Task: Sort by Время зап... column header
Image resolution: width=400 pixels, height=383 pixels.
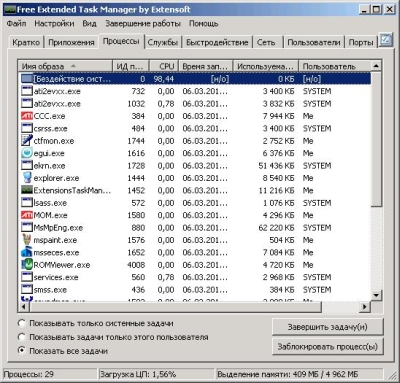Action: (206, 66)
